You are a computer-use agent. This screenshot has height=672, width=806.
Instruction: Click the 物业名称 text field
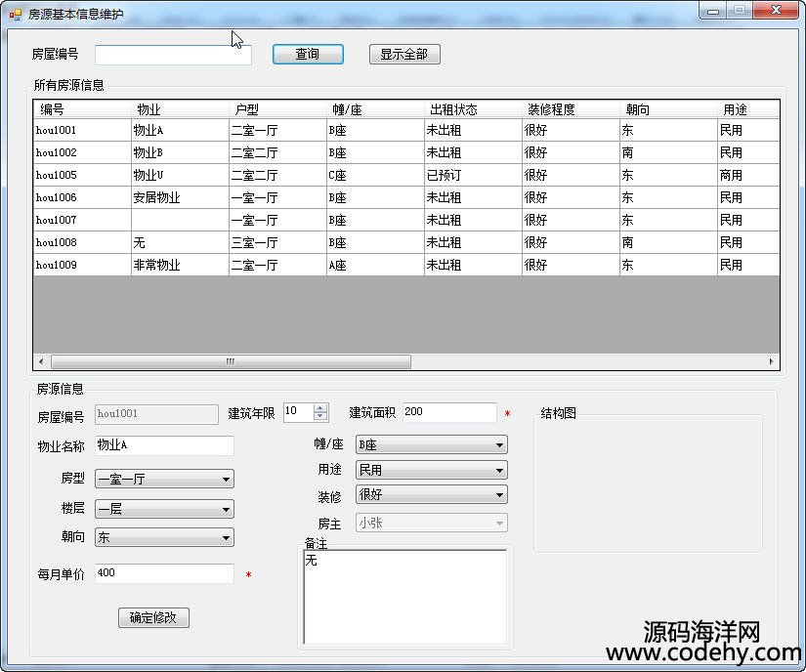click(x=164, y=445)
